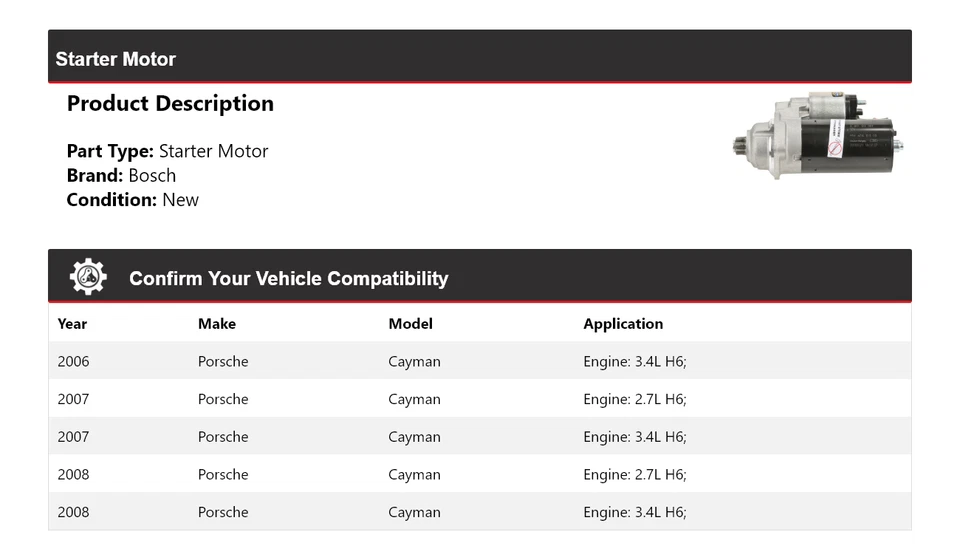
Task: Click the Engine: 3.4L H6 cell for 2006
Action: click(x=635, y=361)
